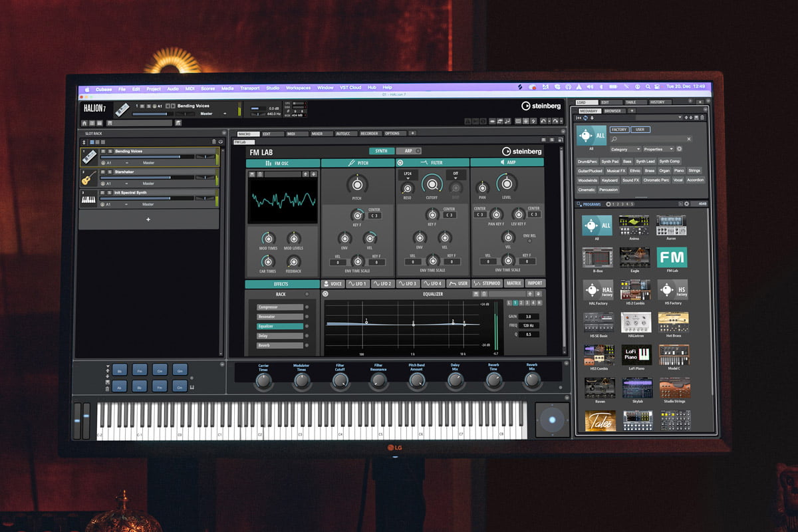
Task: Toggle the Compressor effect on
Action: pos(307,307)
